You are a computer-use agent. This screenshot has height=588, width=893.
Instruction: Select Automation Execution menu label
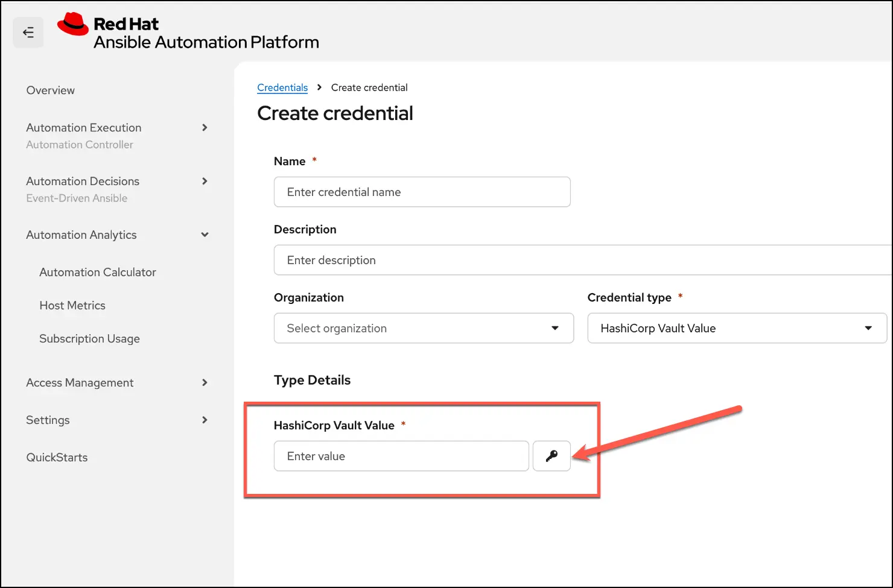[x=84, y=128]
